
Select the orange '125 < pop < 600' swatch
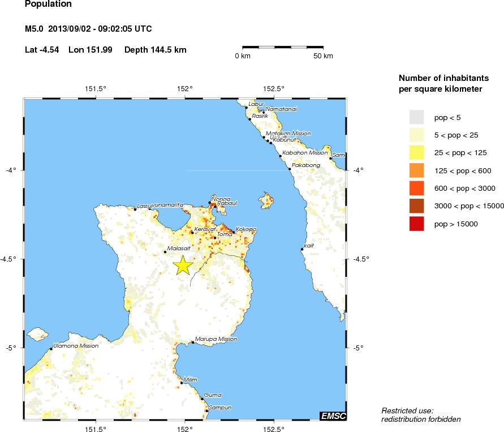(416, 170)
